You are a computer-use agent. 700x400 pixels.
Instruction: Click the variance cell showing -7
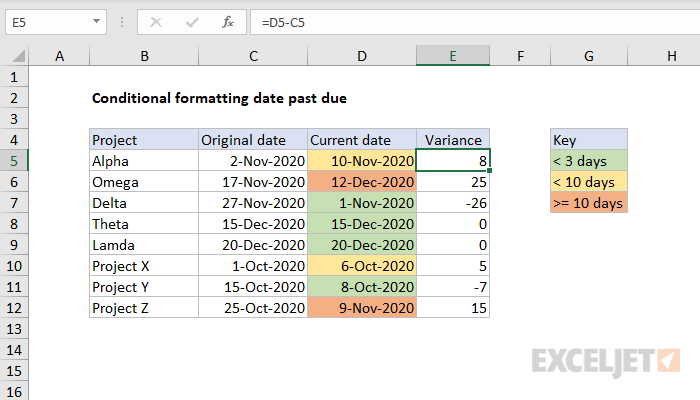[453, 287]
